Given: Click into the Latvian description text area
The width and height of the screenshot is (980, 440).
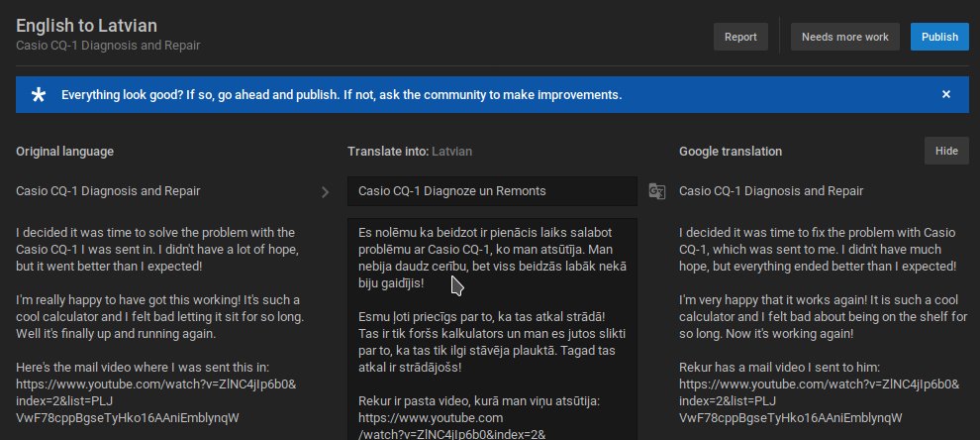Looking at the screenshot, I should (492, 329).
